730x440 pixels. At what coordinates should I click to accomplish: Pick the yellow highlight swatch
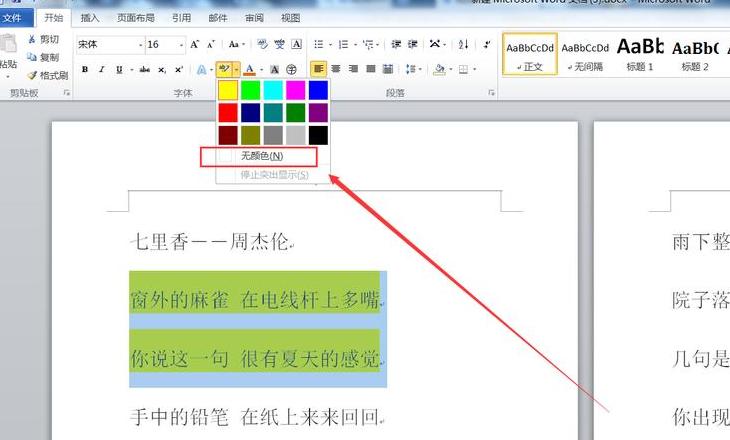click(x=228, y=90)
